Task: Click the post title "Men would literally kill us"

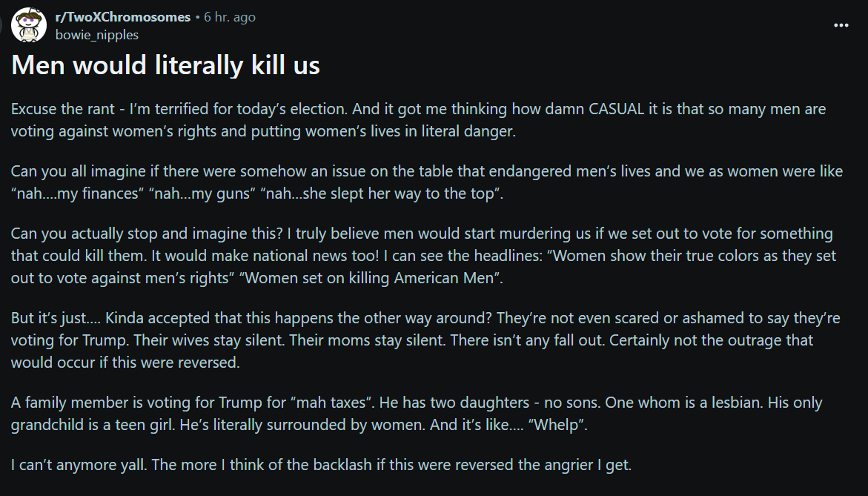Action: [x=165, y=66]
